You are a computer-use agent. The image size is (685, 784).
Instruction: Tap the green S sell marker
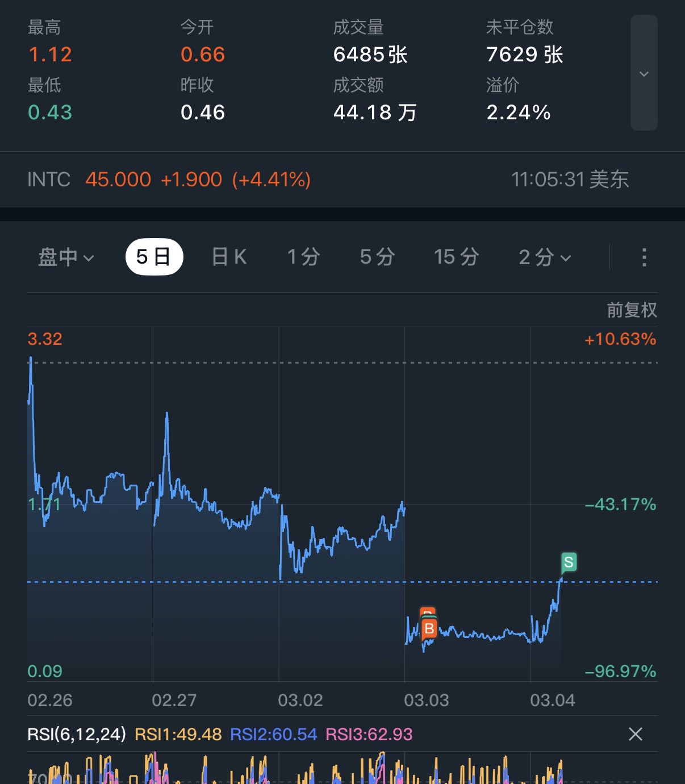[569, 562]
